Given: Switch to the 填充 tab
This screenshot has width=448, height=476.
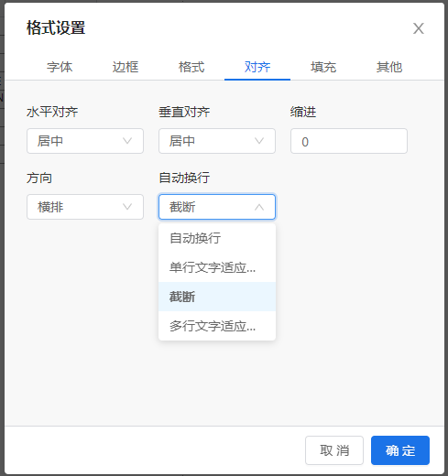Looking at the screenshot, I should pyautogui.click(x=323, y=67).
